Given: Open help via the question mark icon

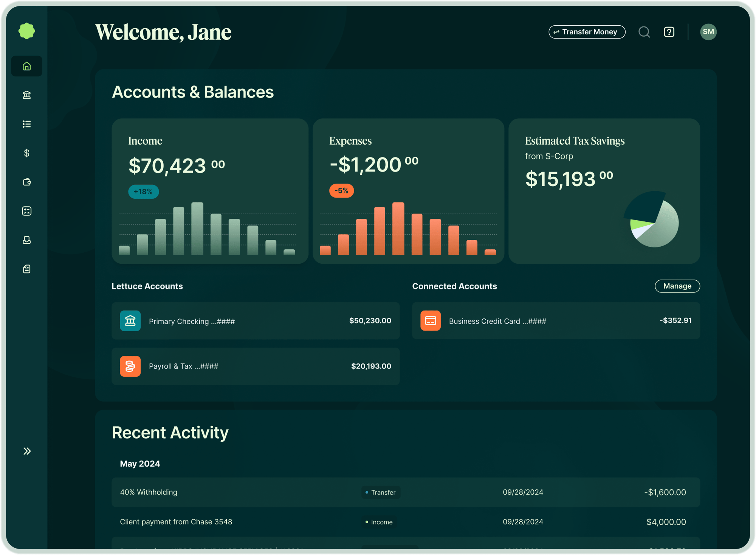Looking at the screenshot, I should pos(669,32).
